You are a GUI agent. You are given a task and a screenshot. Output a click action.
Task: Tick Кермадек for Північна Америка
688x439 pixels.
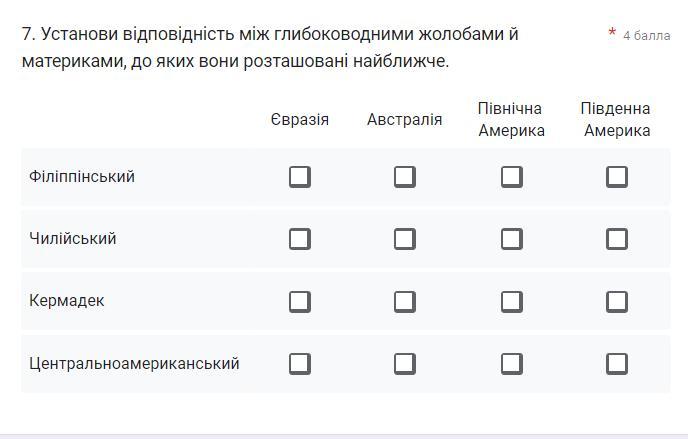[x=511, y=301]
